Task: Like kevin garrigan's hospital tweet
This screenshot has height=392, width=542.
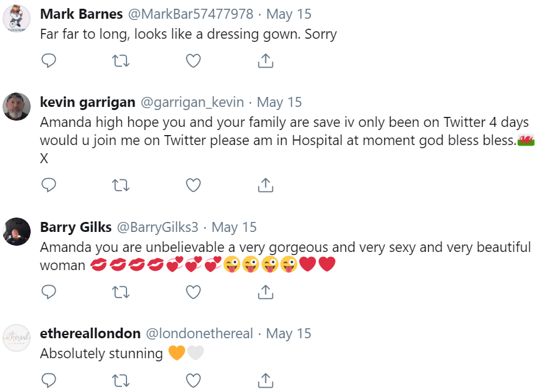Action: pos(193,186)
